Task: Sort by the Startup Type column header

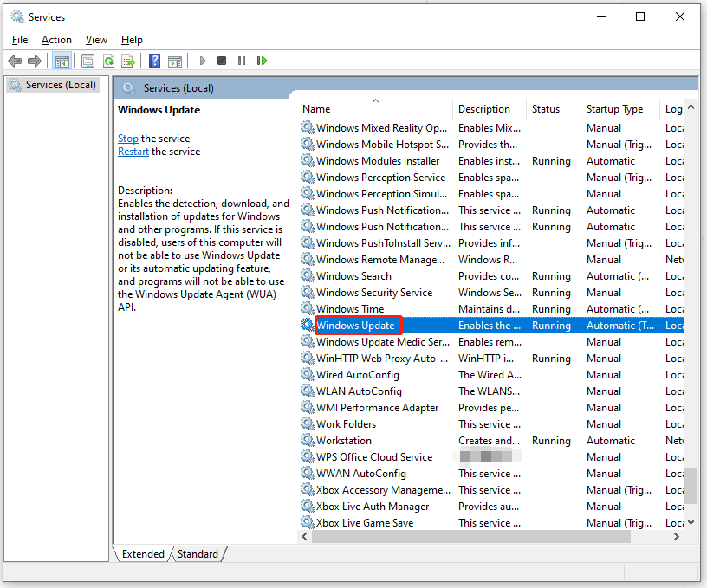Action: [620, 109]
